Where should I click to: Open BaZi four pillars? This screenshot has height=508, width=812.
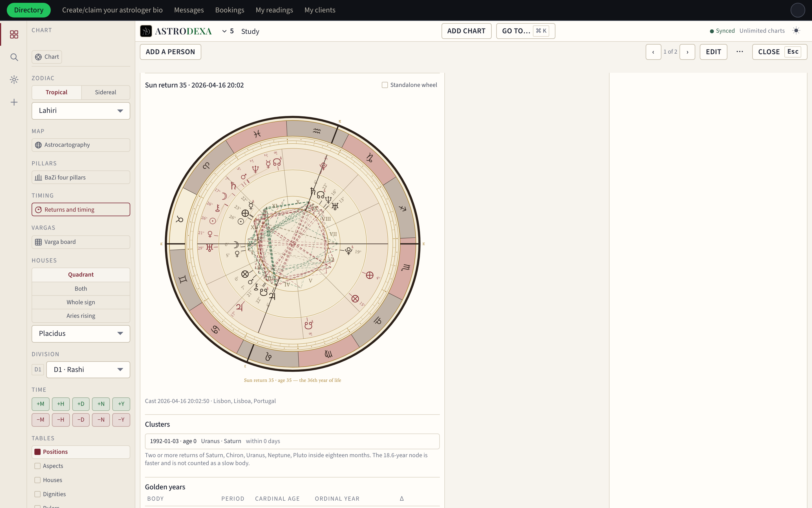81,178
